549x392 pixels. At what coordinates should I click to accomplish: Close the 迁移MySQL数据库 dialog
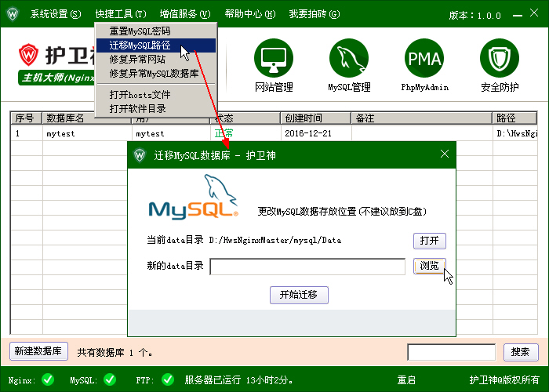point(445,154)
